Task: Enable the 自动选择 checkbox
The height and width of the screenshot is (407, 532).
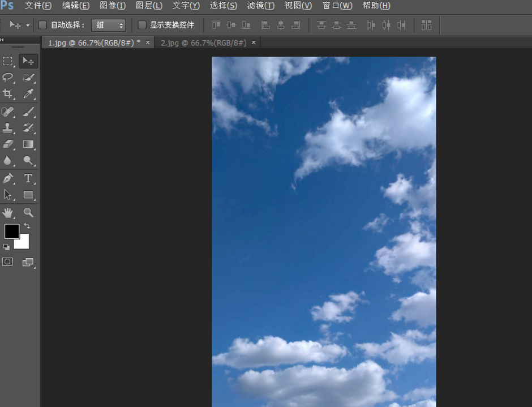Action: tap(42, 25)
